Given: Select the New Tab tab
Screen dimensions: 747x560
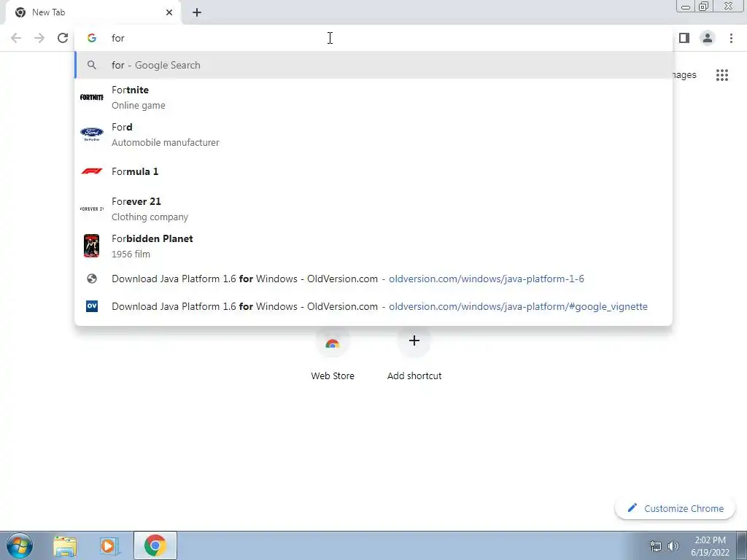Looking at the screenshot, I should pos(93,12).
